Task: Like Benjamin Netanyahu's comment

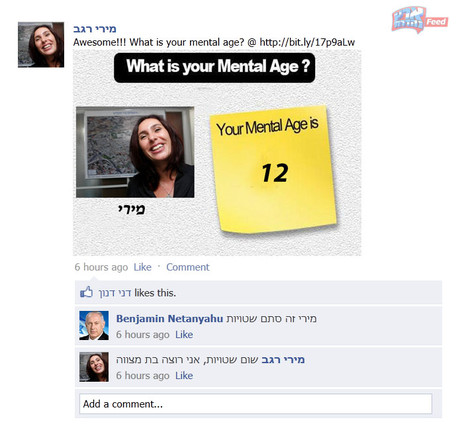Action: pyautogui.click(x=184, y=334)
